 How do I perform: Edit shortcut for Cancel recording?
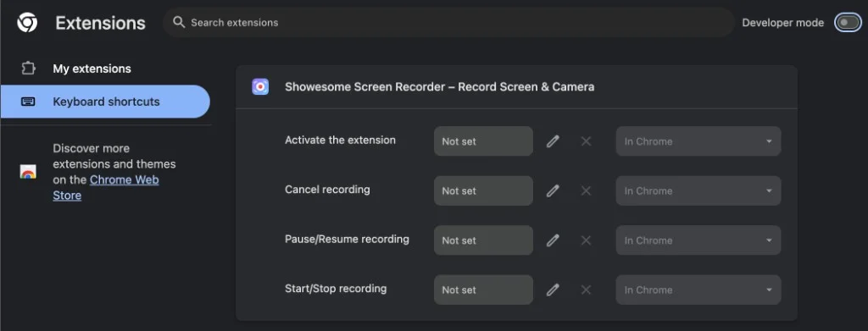click(553, 191)
